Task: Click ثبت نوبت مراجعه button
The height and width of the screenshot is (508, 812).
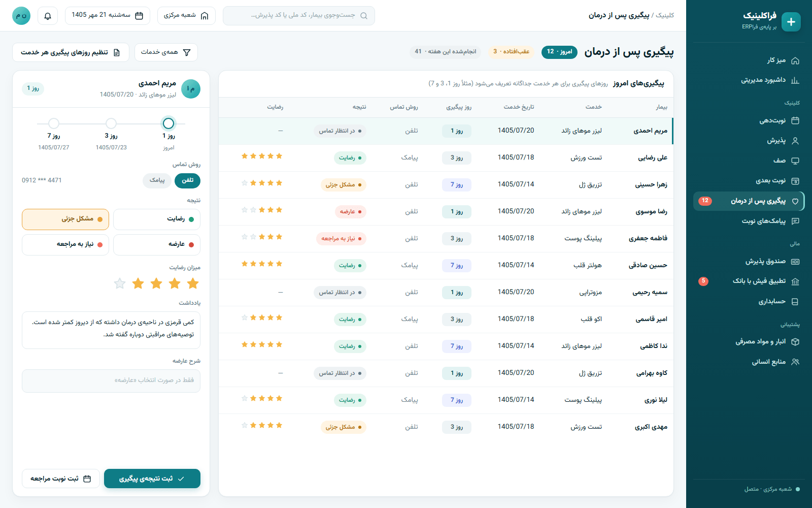Action: coord(60,479)
